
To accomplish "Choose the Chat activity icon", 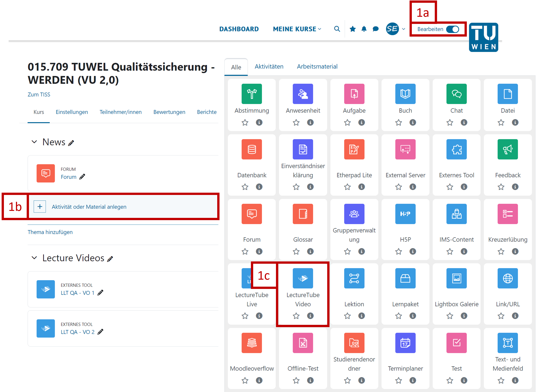I will tap(456, 94).
